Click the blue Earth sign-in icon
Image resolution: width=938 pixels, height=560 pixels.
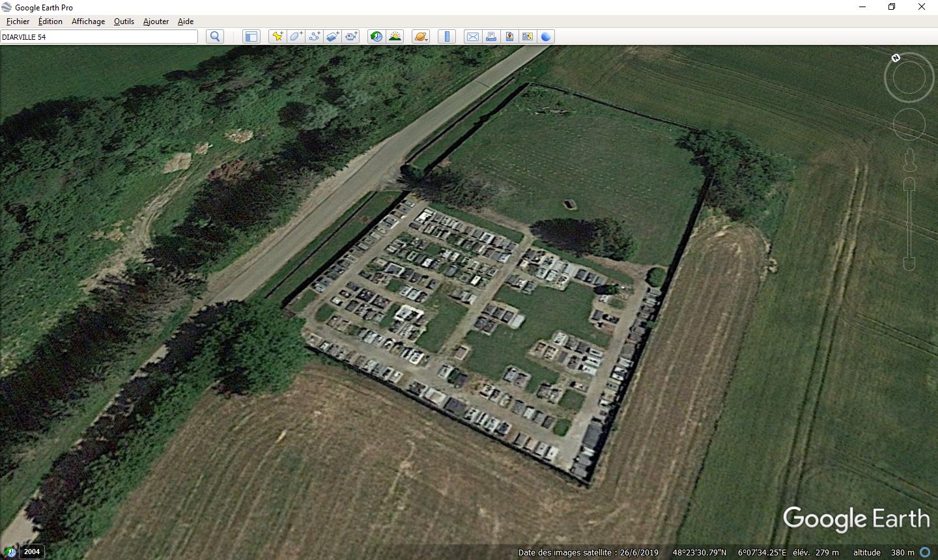[x=546, y=36]
